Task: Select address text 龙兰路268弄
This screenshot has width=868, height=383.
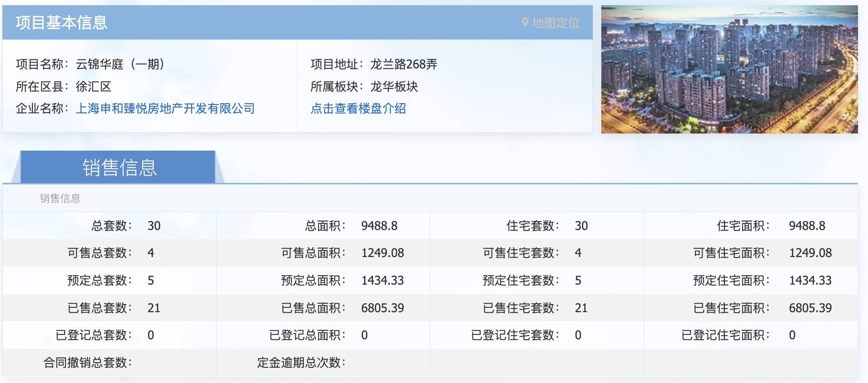Action: pos(404,64)
